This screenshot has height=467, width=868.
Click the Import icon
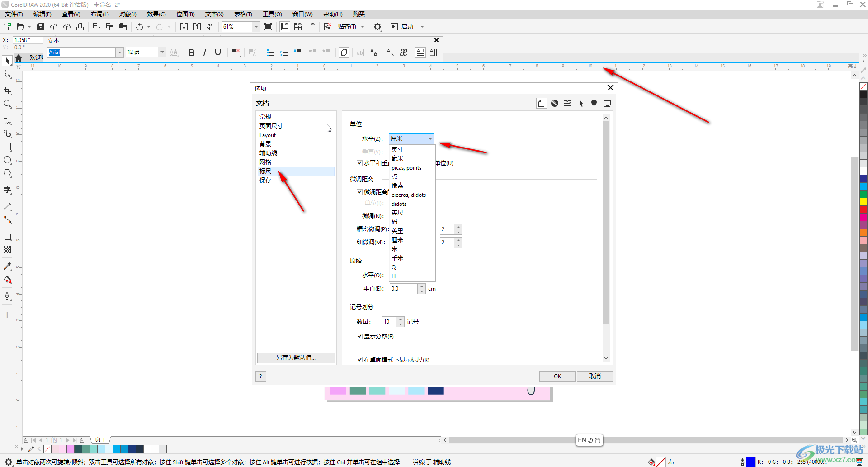pos(184,27)
